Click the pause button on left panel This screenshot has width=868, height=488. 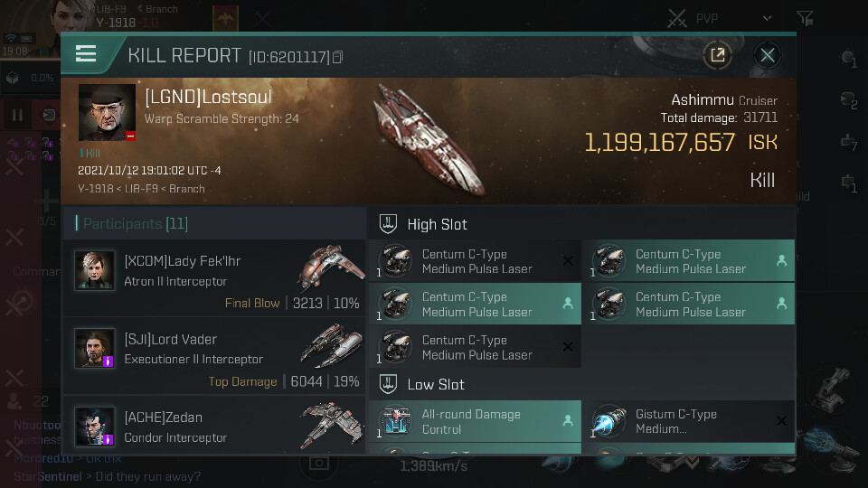click(18, 115)
